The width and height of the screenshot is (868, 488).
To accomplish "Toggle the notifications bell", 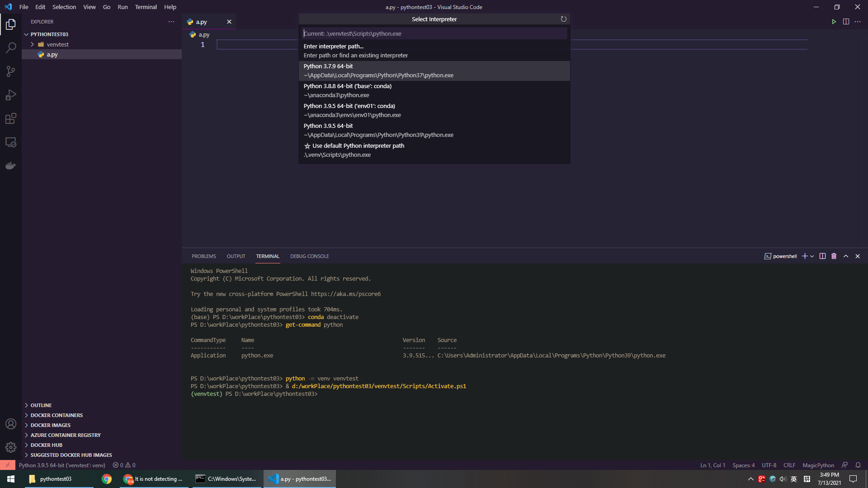I will pos(858,465).
